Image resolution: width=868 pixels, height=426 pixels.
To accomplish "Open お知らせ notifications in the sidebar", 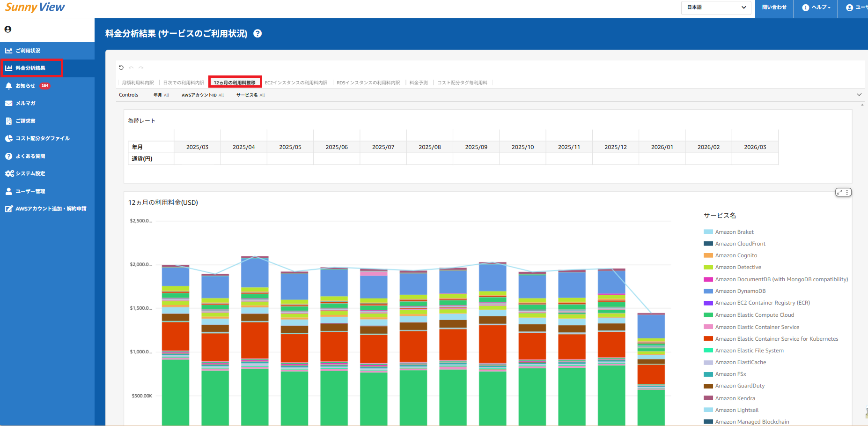I will pyautogui.click(x=26, y=86).
